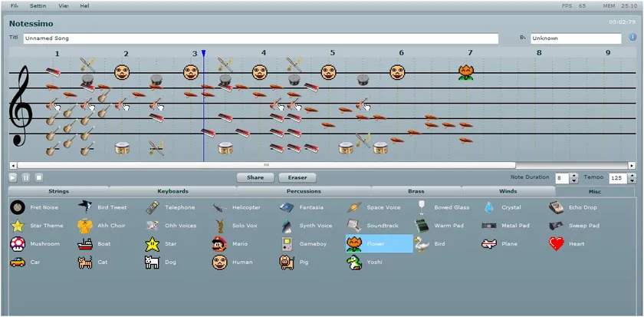Choose the Yoshi sound icon
This screenshot has width=644, height=317.
click(x=354, y=263)
